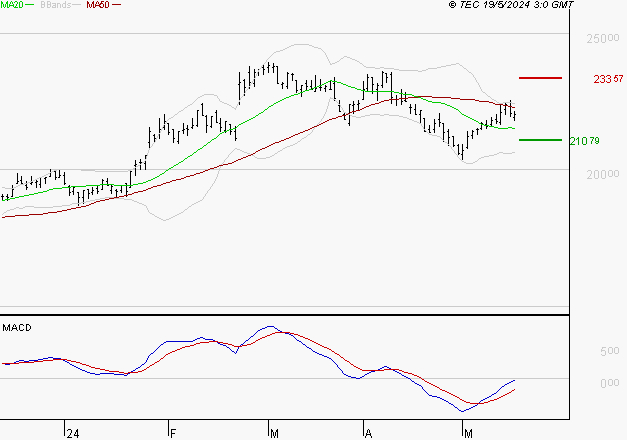
Task: Click the red 233.57 resistance value
Action: coord(608,79)
